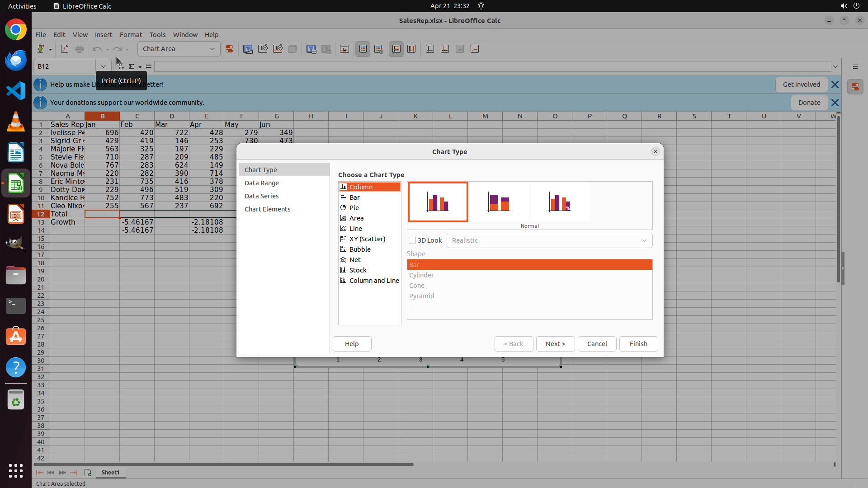Enable the 3D Look checkbox
The width and height of the screenshot is (868, 488).
(412, 240)
